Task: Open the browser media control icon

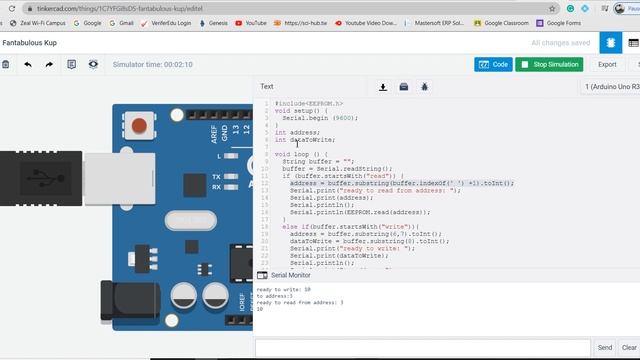Action: coord(605,9)
